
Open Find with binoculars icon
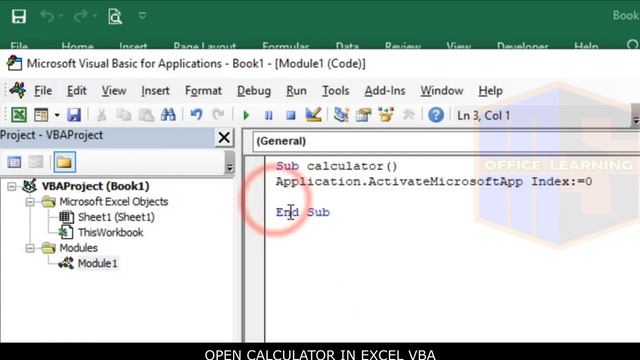(x=168, y=115)
